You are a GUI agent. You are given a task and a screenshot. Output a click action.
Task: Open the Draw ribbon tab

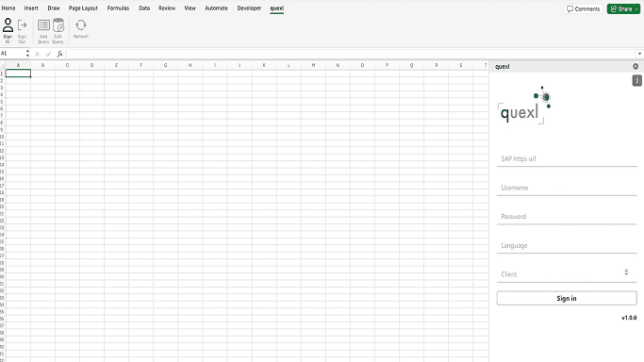tap(54, 8)
